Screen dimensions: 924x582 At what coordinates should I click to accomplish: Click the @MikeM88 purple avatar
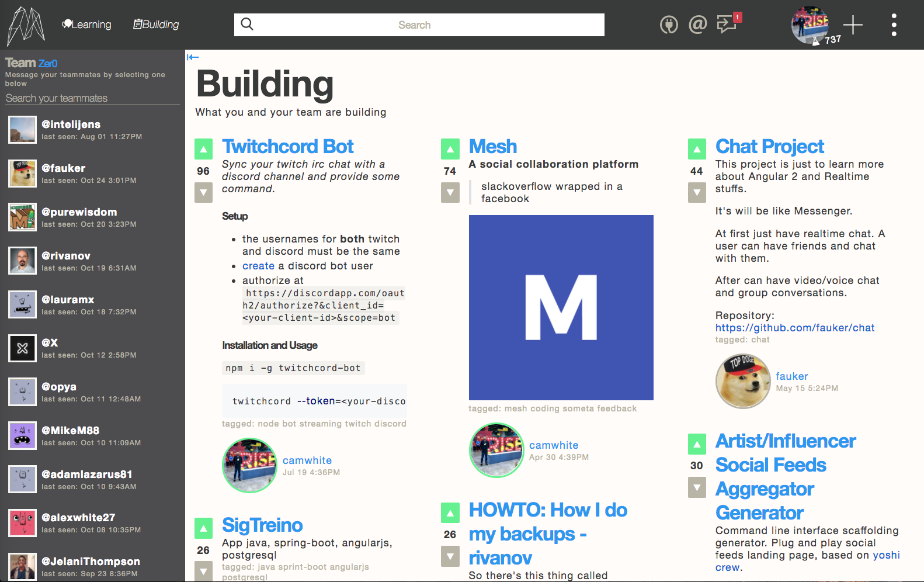pyautogui.click(x=23, y=436)
